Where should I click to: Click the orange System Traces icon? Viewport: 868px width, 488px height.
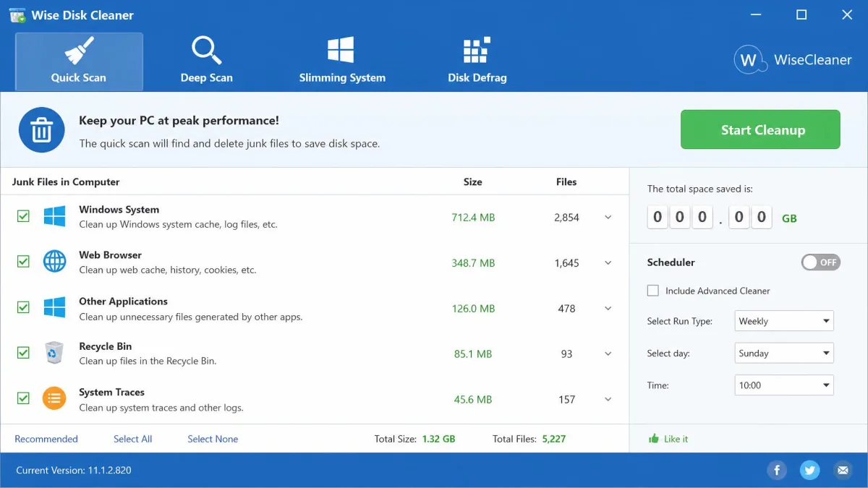[x=54, y=398]
